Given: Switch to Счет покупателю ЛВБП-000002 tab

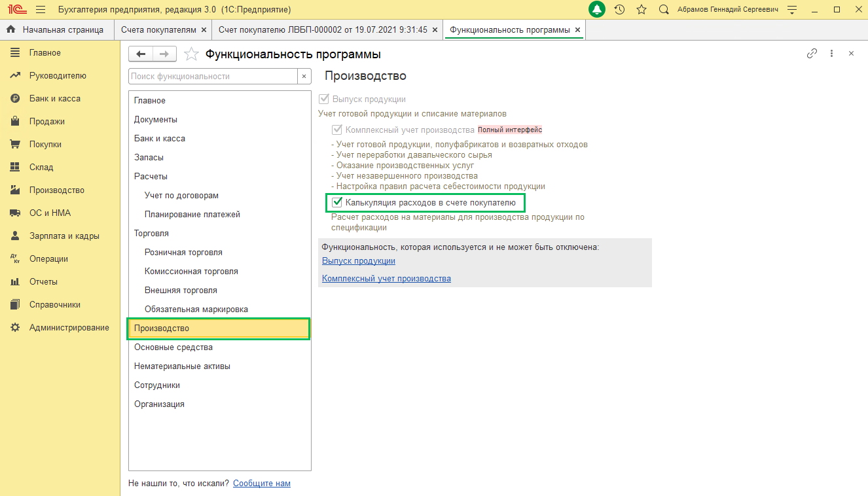Looking at the screenshot, I should pos(323,30).
